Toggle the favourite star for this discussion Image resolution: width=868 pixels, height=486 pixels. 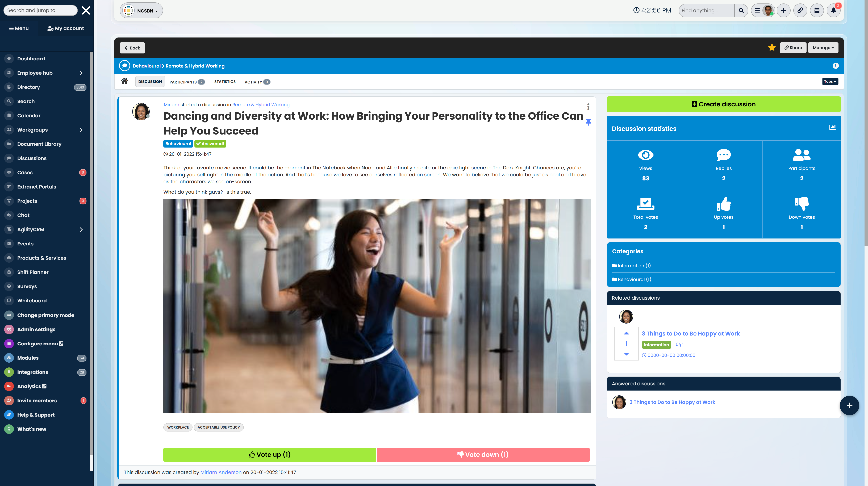772,48
